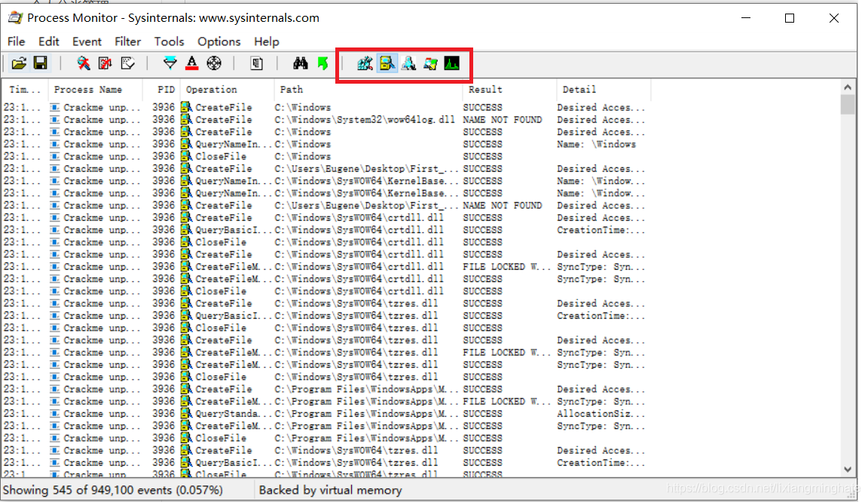Click the scrollbar down arrow in event list
The height and width of the screenshot is (502, 868).
point(848,470)
